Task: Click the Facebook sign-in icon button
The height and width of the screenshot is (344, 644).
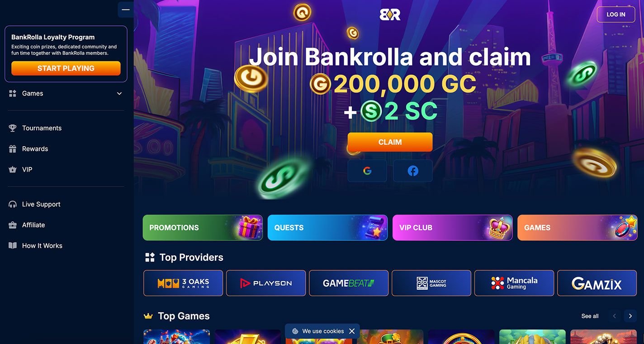Action: coord(413,171)
